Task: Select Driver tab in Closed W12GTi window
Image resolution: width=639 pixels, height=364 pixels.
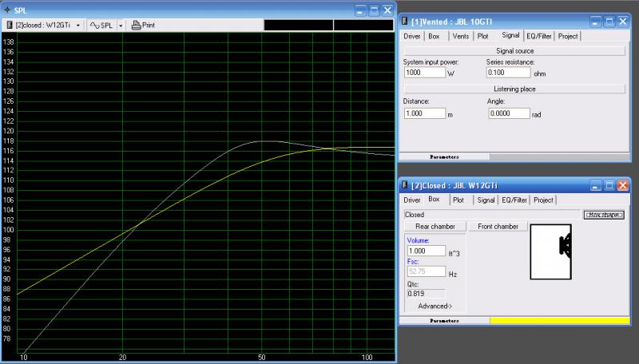Action: click(x=411, y=200)
